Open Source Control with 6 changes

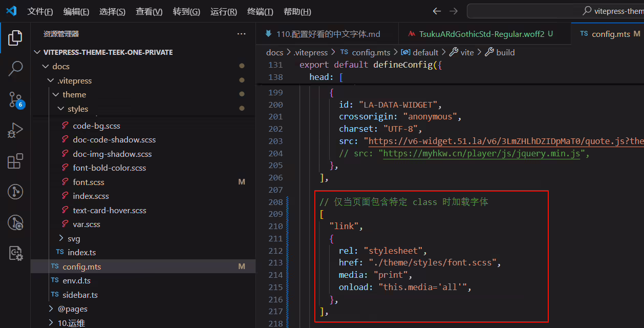pyautogui.click(x=15, y=99)
